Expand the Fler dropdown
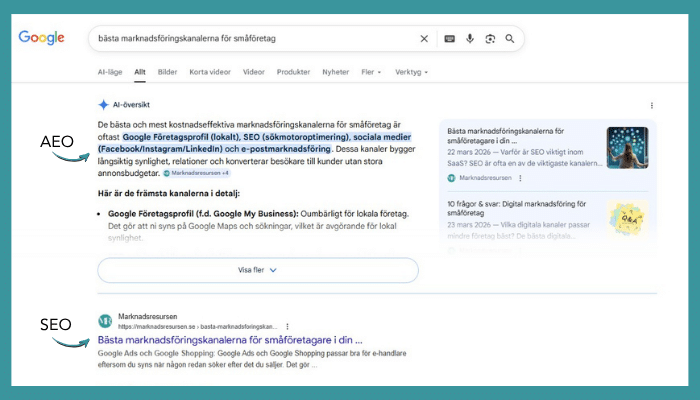Image resolution: width=700 pixels, height=400 pixels. click(371, 72)
